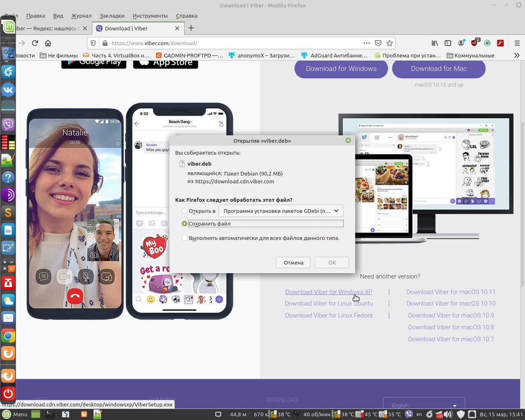The width and height of the screenshot is (525, 420).
Task: Open Download Viber for Linux Fedora link
Action: click(x=329, y=315)
